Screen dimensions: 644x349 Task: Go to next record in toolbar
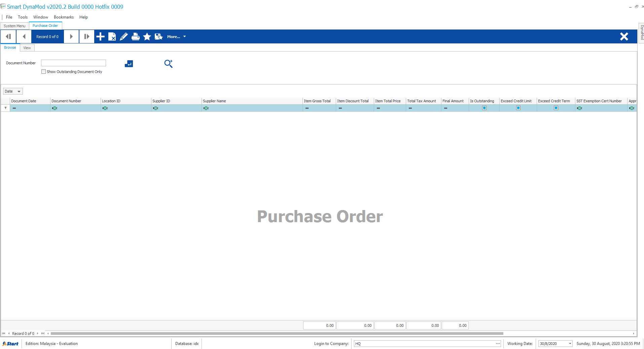71,37
